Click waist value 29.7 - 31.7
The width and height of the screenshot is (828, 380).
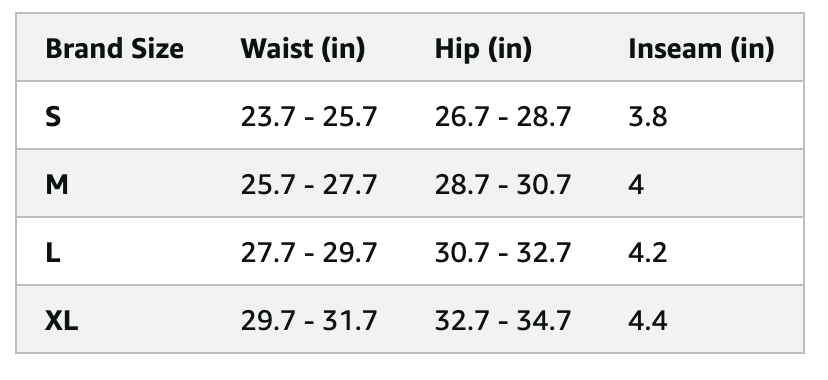click(309, 320)
